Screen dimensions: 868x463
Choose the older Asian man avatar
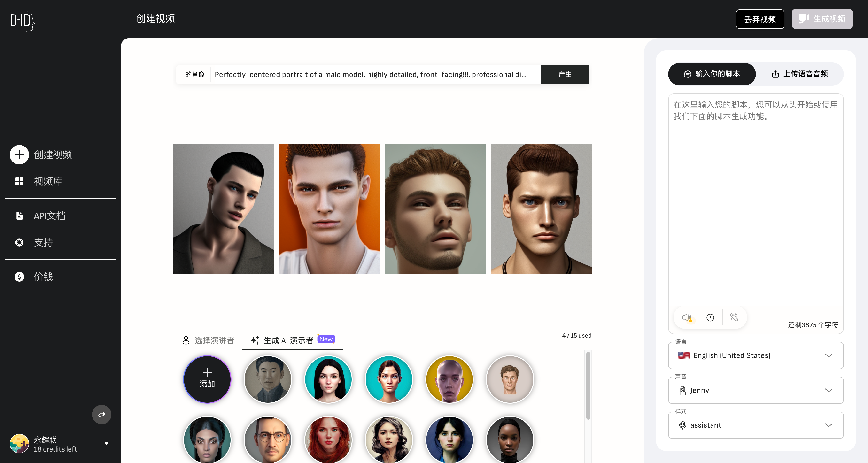tap(268, 379)
